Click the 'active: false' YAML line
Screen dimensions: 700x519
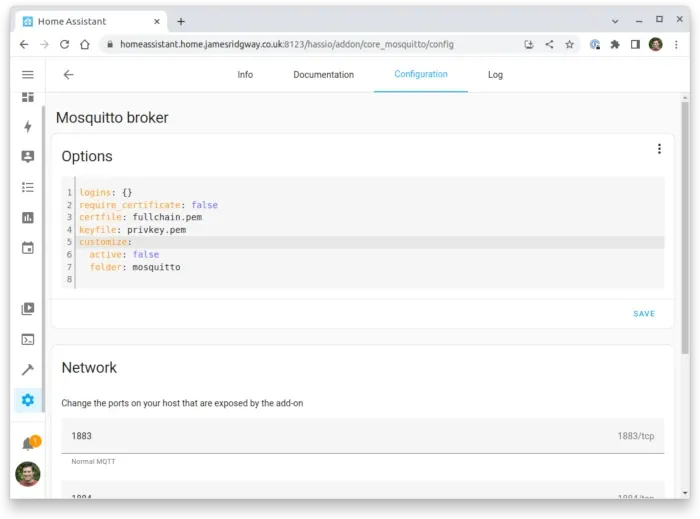124,254
